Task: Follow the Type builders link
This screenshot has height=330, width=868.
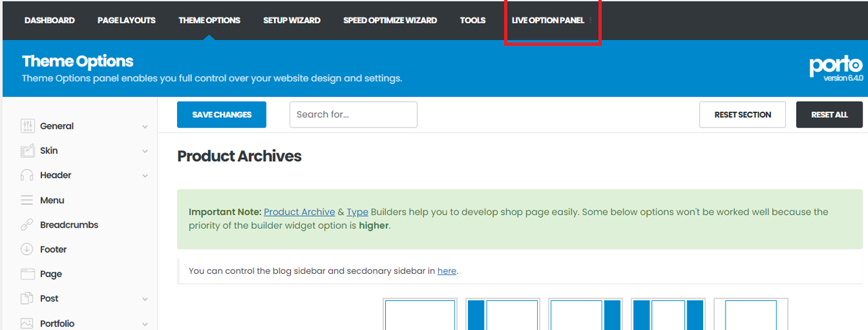Action: pyautogui.click(x=357, y=212)
